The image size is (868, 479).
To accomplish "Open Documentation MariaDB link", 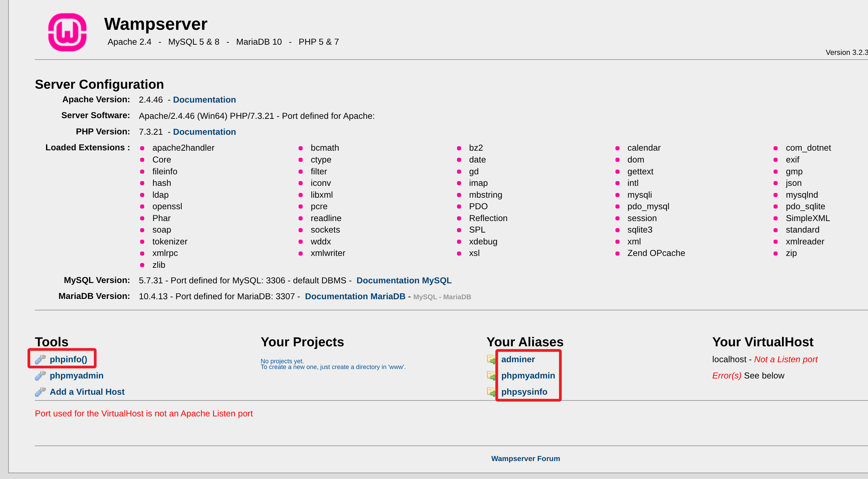I will tap(355, 296).
